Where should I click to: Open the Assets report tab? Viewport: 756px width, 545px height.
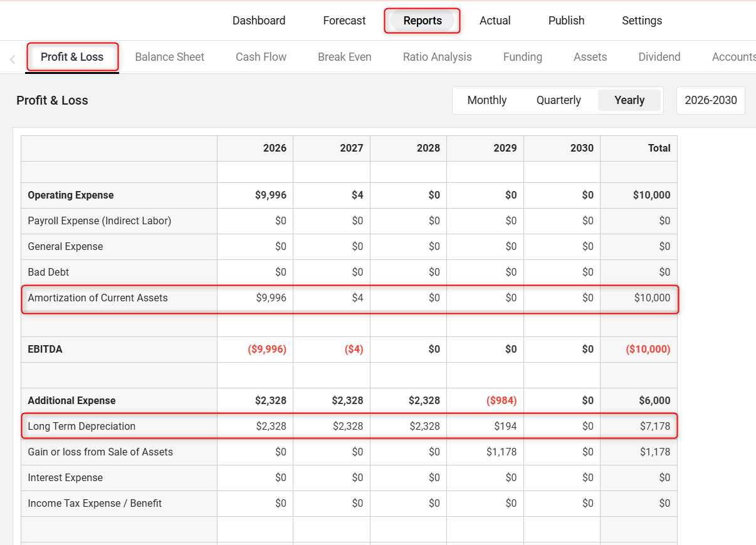coord(590,57)
